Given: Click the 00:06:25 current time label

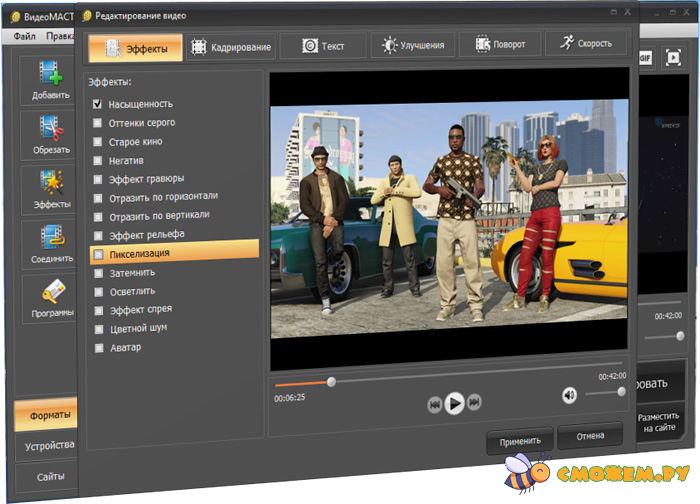Looking at the screenshot, I should coord(290,397).
